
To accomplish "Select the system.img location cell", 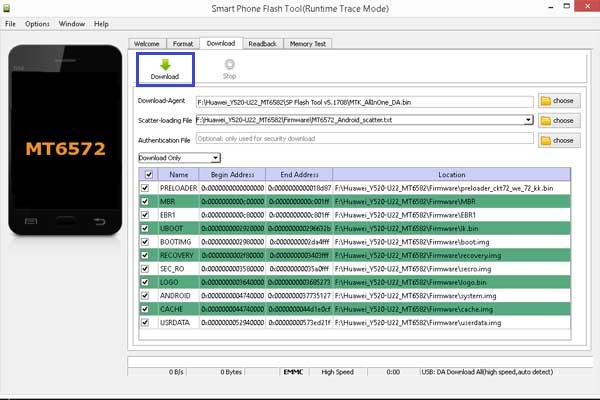I will click(452, 296).
